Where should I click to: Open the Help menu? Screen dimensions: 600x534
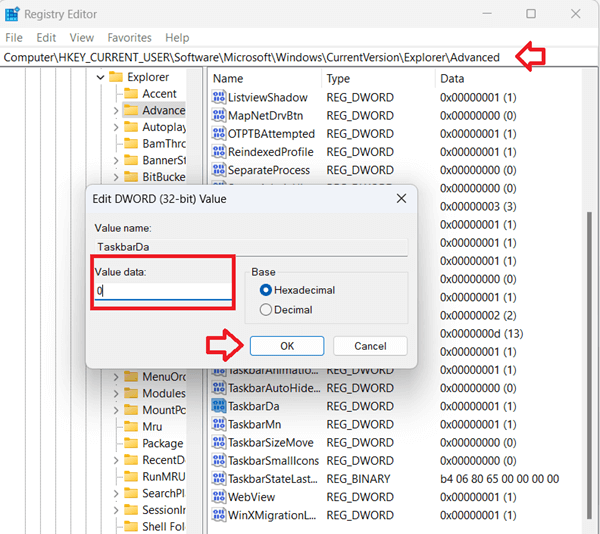pyautogui.click(x=177, y=37)
